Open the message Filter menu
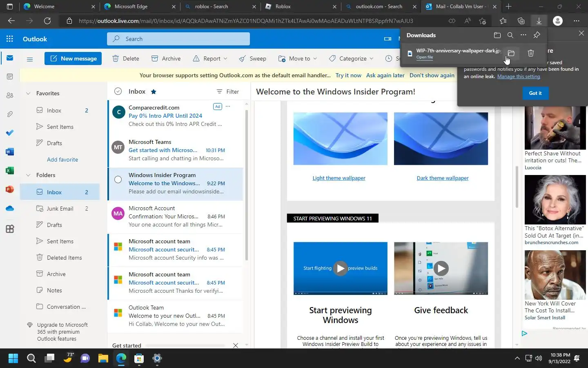Viewport: 588px width, 368px height. point(228,92)
